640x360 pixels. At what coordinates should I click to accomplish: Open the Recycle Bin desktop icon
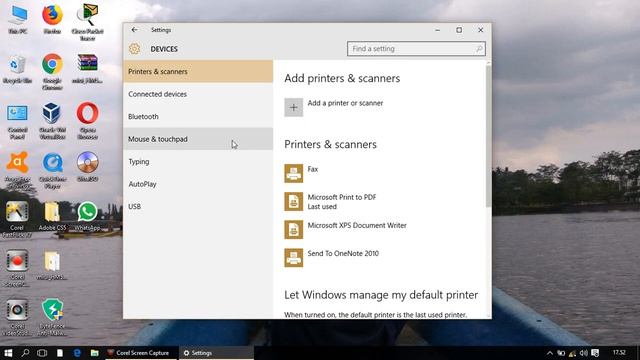pos(18,69)
